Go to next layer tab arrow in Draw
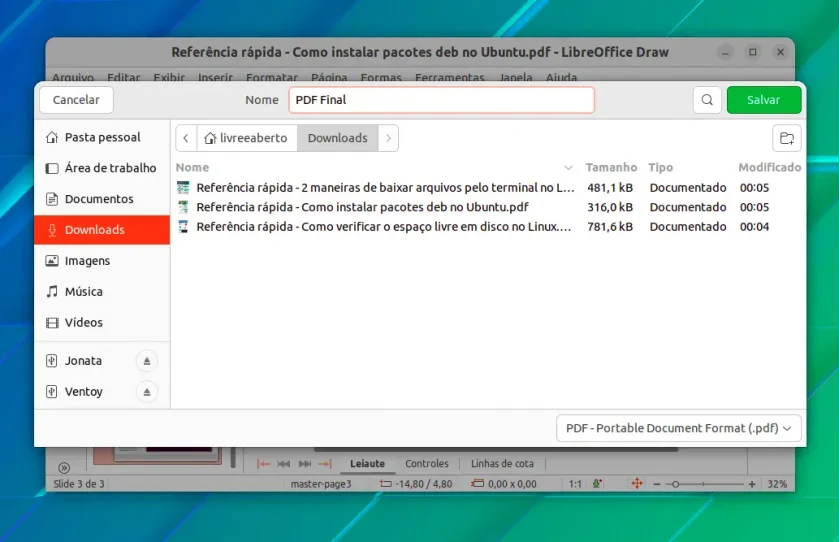840x542 pixels. click(x=305, y=464)
